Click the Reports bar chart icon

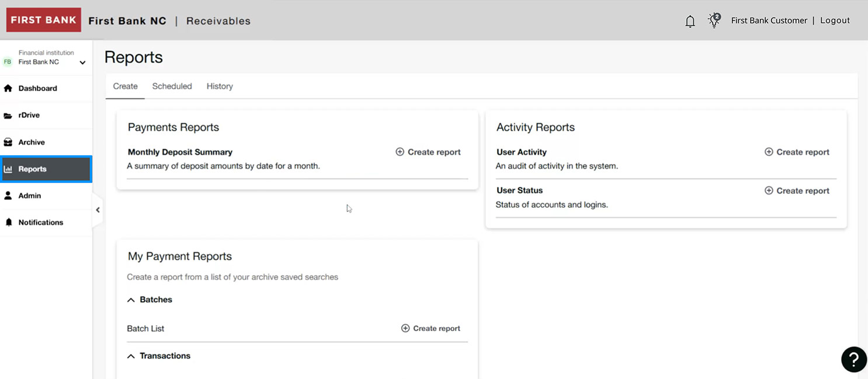tap(8, 169)
